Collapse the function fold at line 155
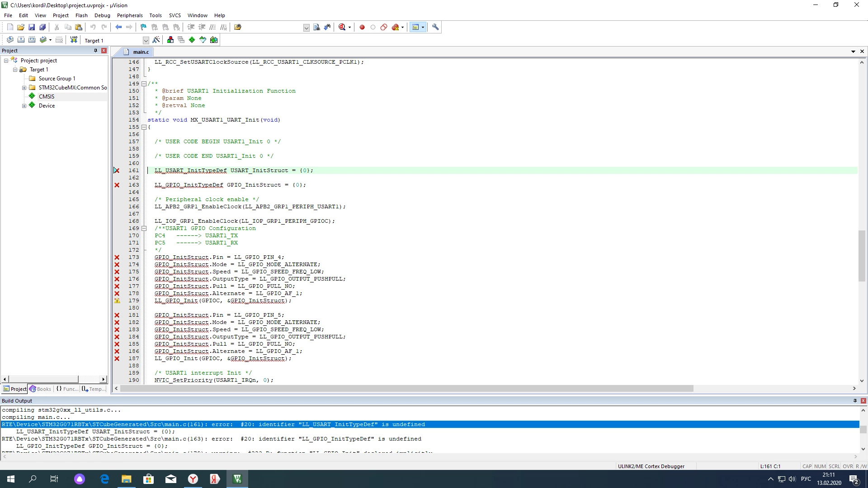Screen dimensions: 868x488 (144, 127)
